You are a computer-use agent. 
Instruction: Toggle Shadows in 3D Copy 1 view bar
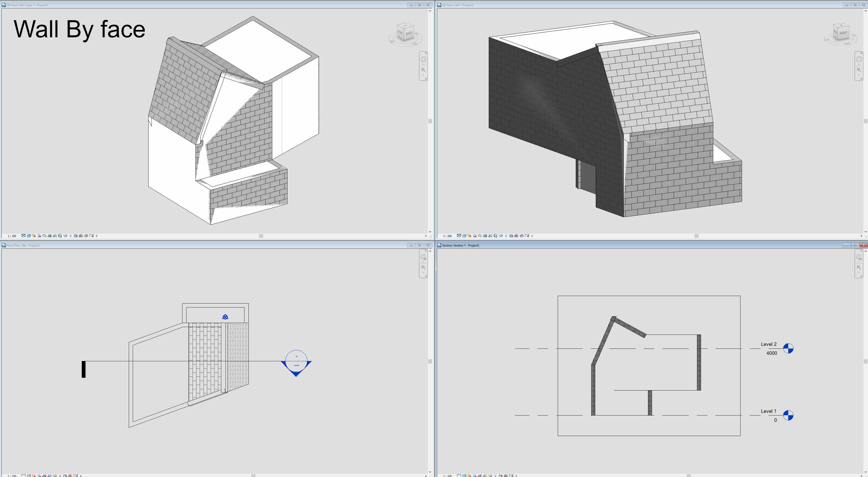[39, 236]
